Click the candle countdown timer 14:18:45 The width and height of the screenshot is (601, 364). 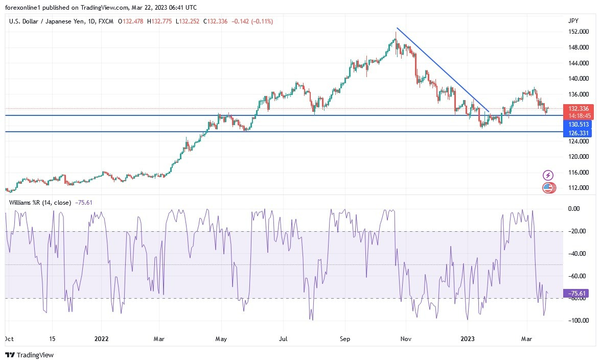(x=579, y=116)
